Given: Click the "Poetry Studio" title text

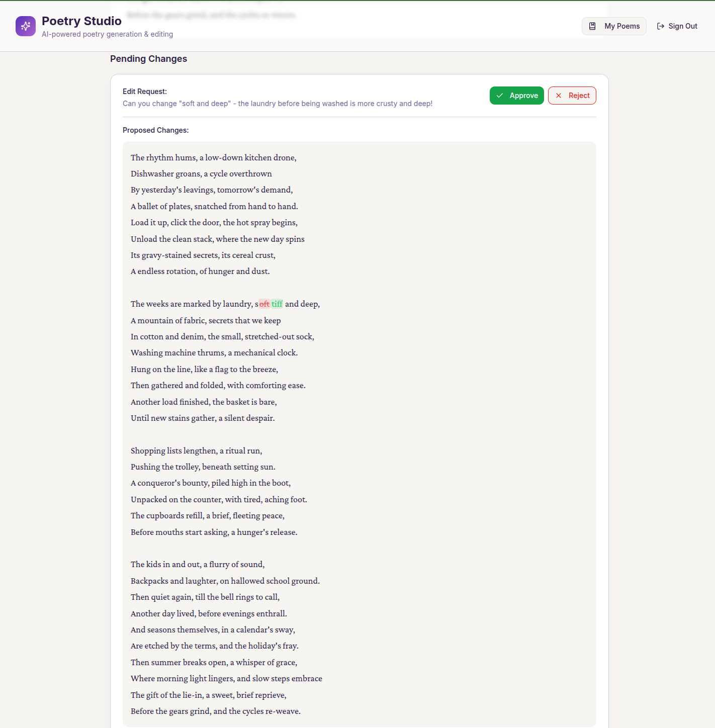Looking at the screenshot, I should pyautogui.click(x=81, y=21).
